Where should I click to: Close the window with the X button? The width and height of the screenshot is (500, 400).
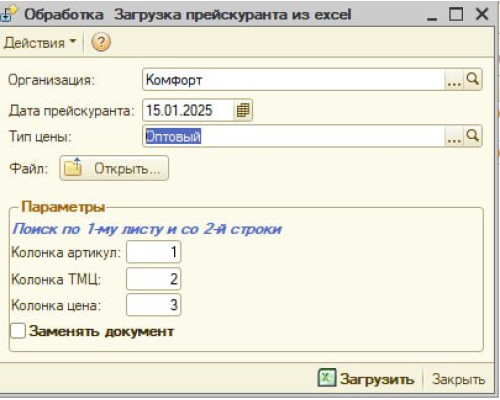pos(482,14)
